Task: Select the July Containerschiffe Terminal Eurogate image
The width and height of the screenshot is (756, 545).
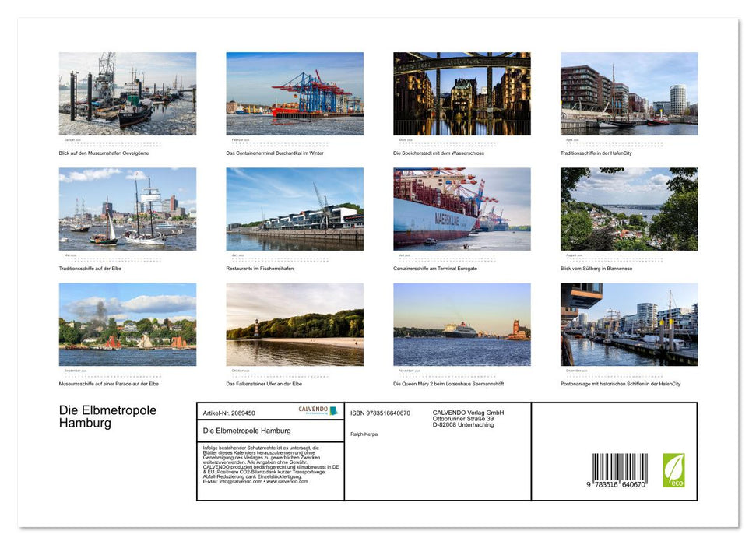Action: pos(462,208)
